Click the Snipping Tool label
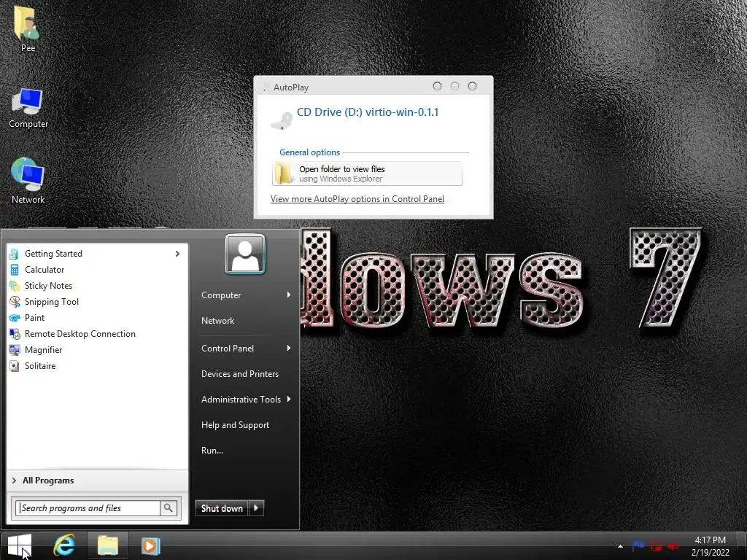This screenshot has width=747, height=560. click(x=52, y=302)
